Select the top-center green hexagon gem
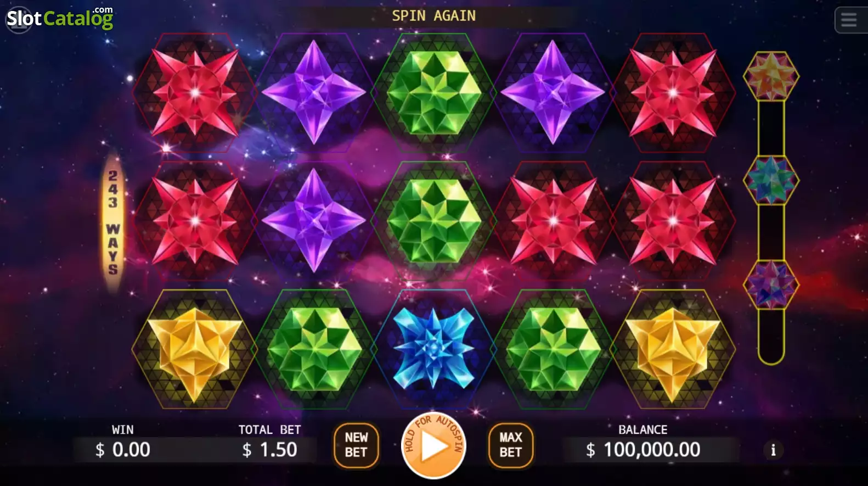Viewport: 868px width, 486px height. tap(434, 92)
